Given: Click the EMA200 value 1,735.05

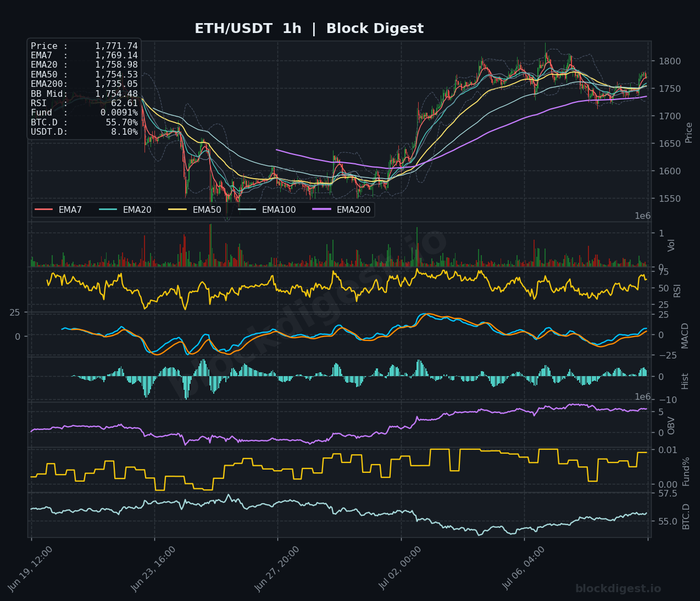Looking at the screenshot, I should pos(116,84).
